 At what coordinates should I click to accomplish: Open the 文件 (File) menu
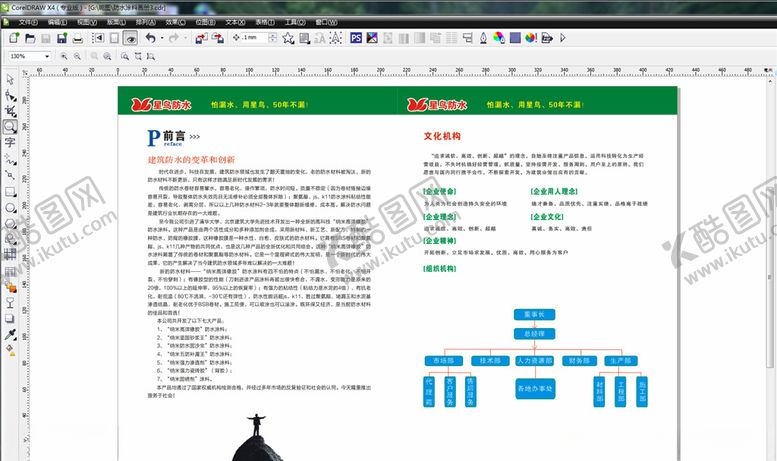tap(28, 21)
